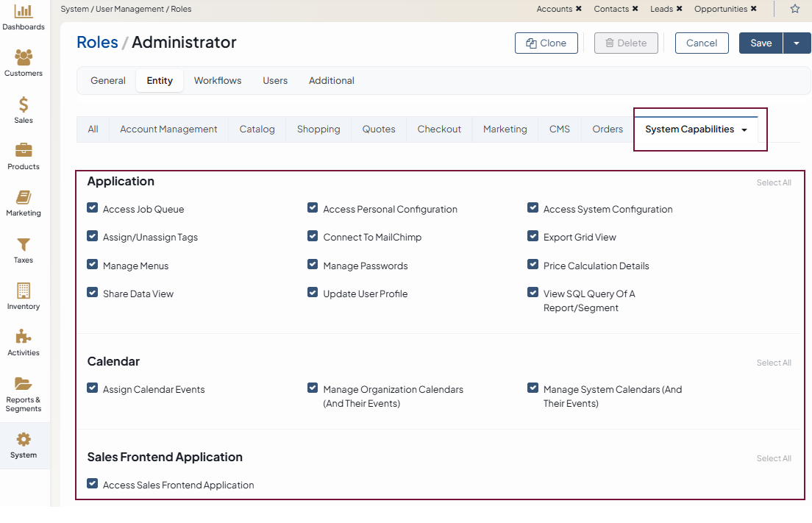
Task: Go to Sales dollar icon
Action: pyautogui.click(x=24, y=104)
